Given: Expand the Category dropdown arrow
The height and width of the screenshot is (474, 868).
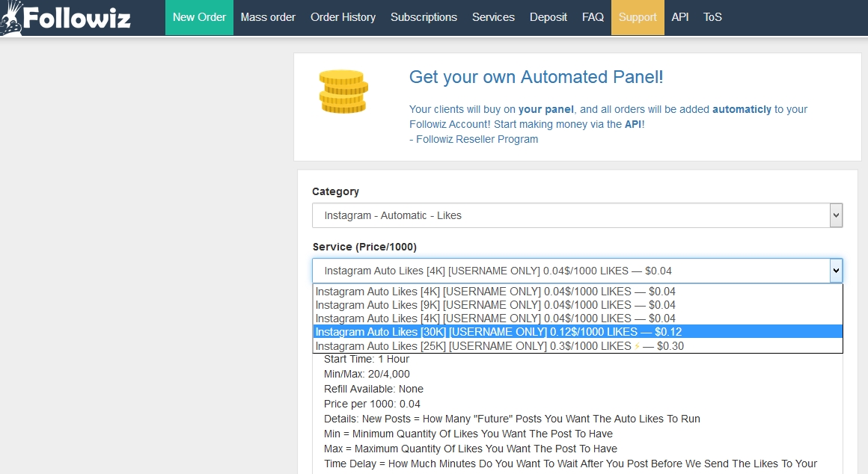Looking at the screenshot, I should point(836,215).
